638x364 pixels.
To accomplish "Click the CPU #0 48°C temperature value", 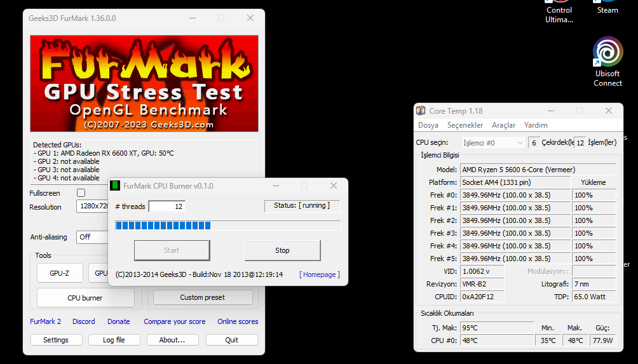I will pos(497,340).
